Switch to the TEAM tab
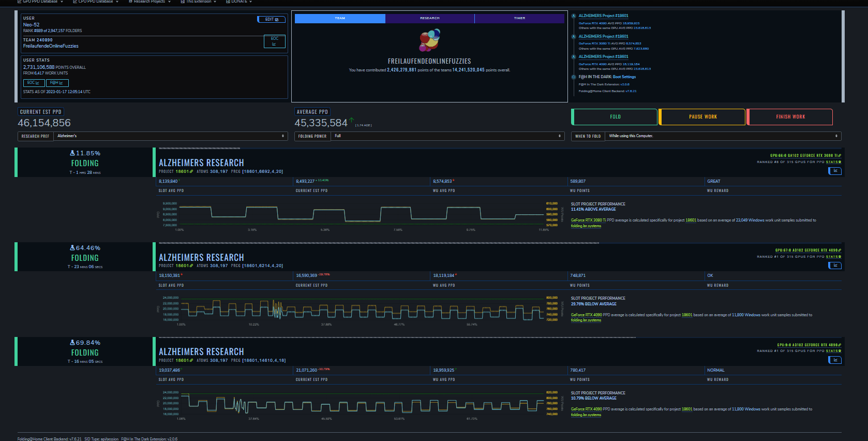This screenshot has width=868, height=441. click(340, 18)
